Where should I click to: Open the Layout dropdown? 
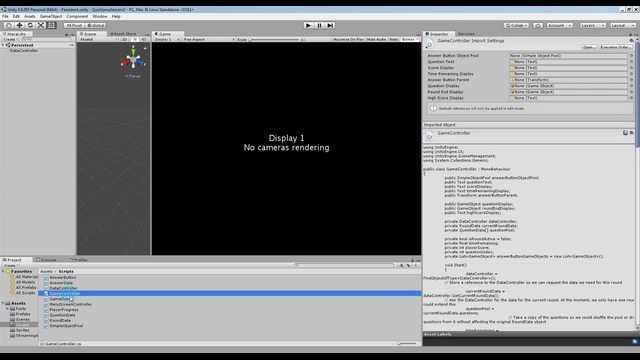(x=622, y=25)
